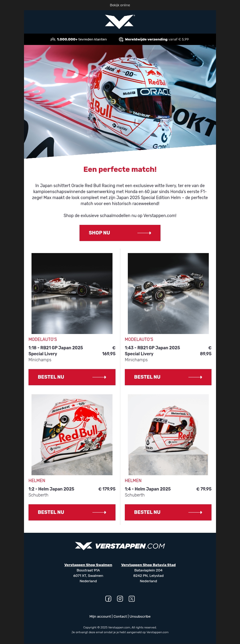
Task: Order the 1:43 RB21 model with BESTEL NU
Action: (x=168, y=377)
